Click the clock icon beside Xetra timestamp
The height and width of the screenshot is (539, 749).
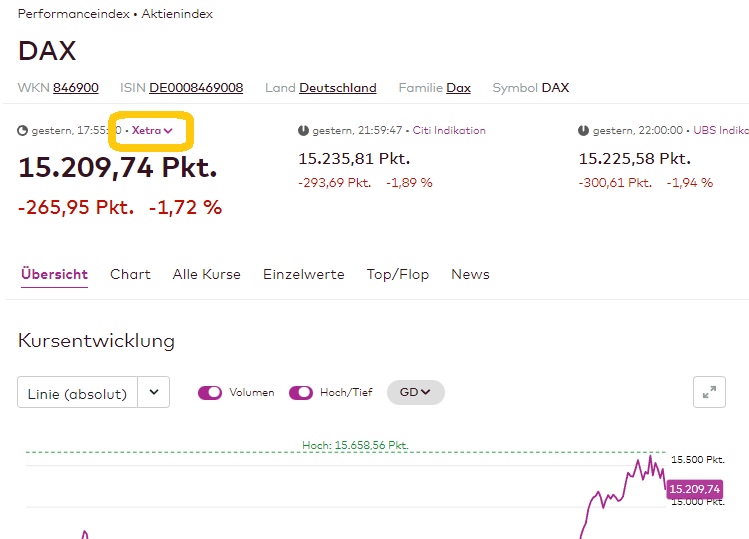23,131
